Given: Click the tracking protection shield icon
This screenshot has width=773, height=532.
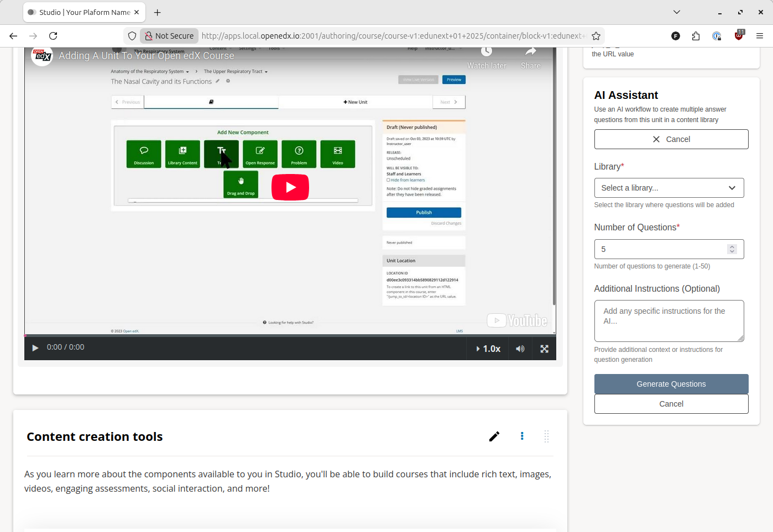Looking at the screenshot, I should 132,36.
